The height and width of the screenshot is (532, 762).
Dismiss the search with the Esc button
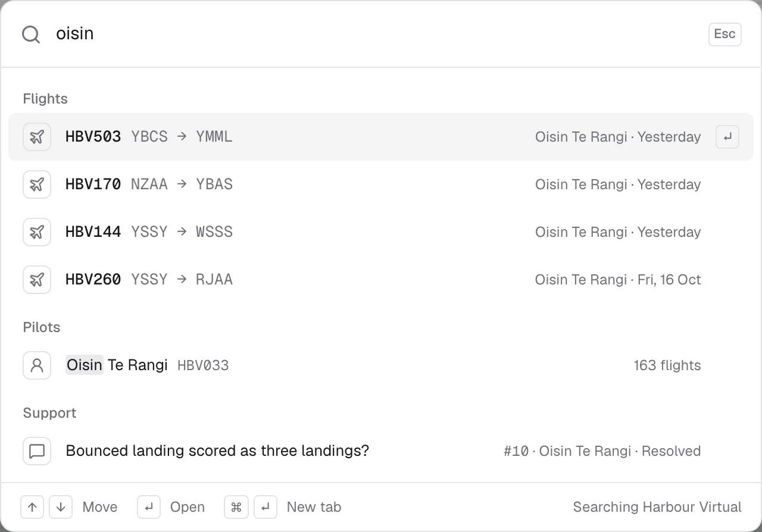(x=724, y=34)
